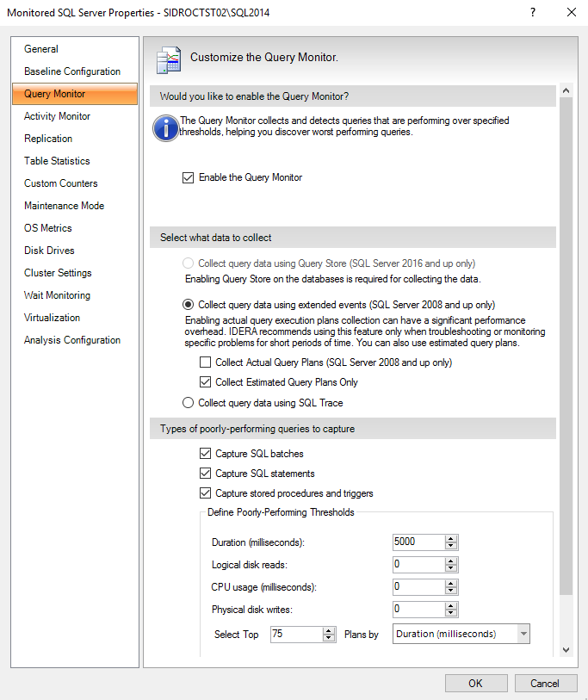Select Collect query data using Query Store
Viewport: 588px width, 700px height.
click(188, 263)
